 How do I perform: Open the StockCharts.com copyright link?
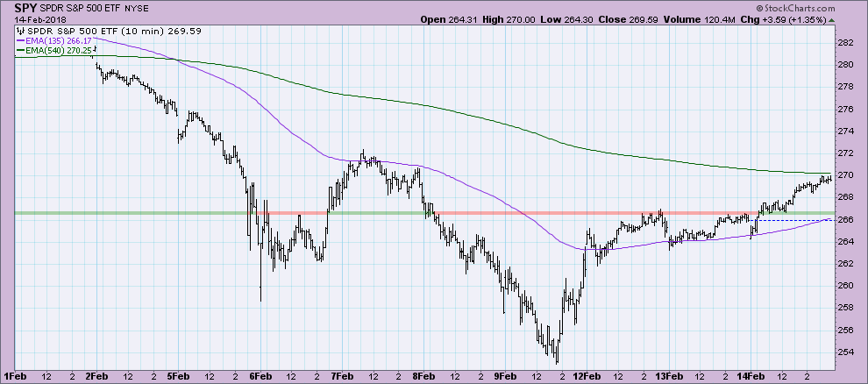pos(795,8)
